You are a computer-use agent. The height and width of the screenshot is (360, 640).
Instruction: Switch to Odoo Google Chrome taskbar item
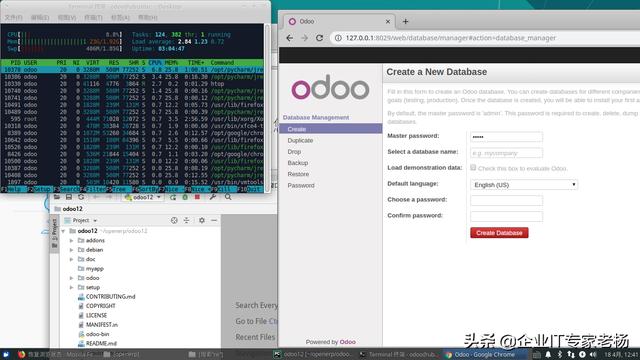click(484, 355)
